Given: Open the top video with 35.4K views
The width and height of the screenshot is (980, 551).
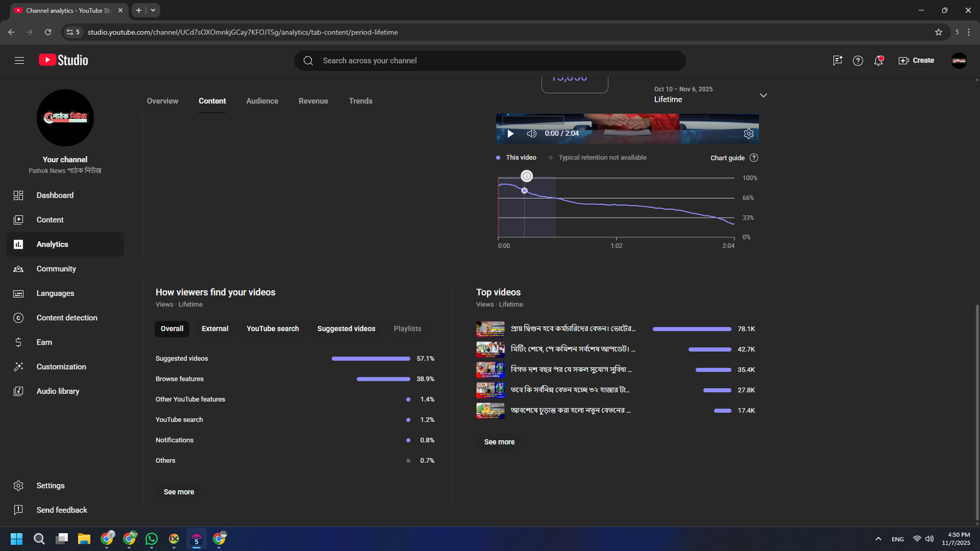Looking at the screenshot, I should tap(616, 370).
